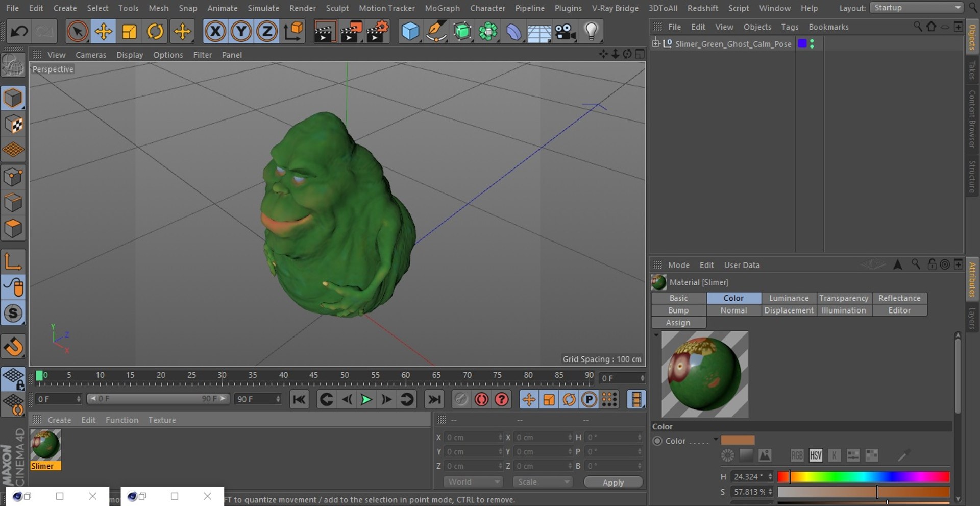Open the Render menu

(302, 8)
